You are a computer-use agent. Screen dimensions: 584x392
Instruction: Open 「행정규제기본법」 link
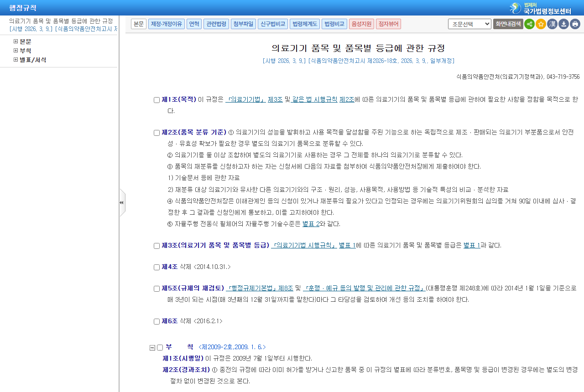tap(252, 288)
